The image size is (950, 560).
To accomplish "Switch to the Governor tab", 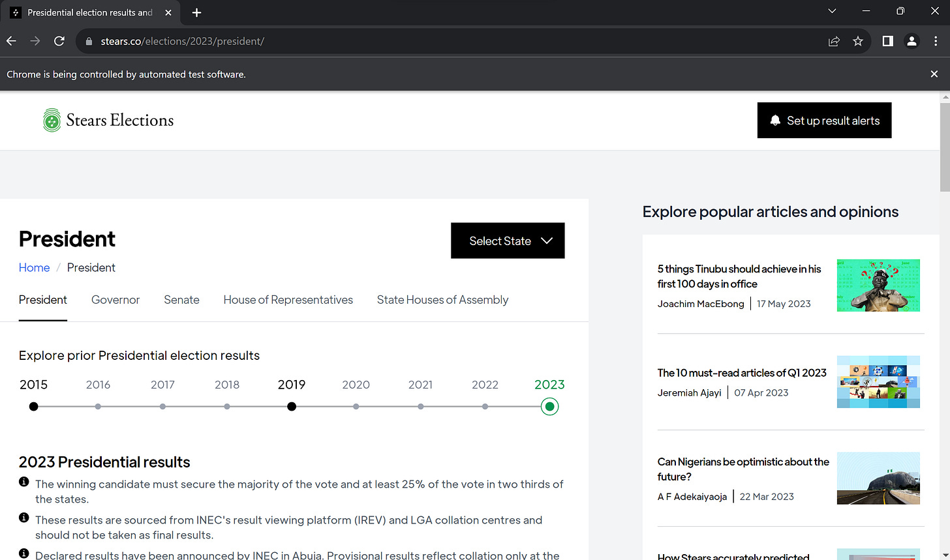I will click(115, 300).
